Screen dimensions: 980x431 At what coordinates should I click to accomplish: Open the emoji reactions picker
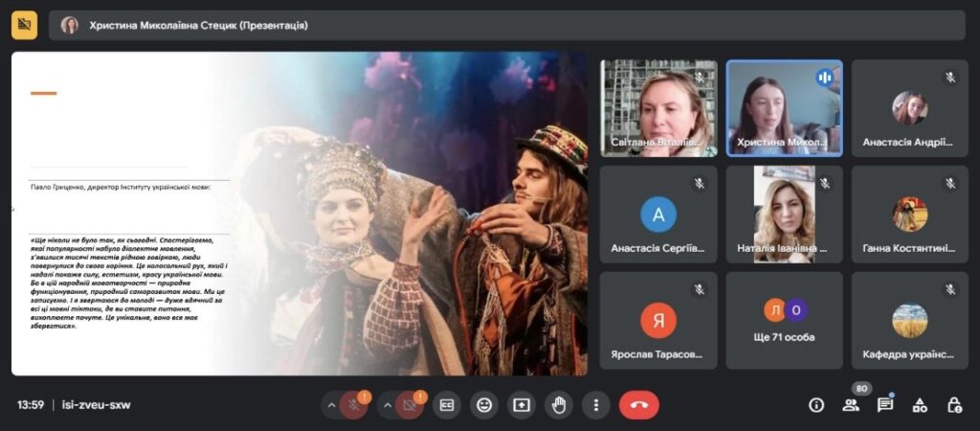(484, 405)
